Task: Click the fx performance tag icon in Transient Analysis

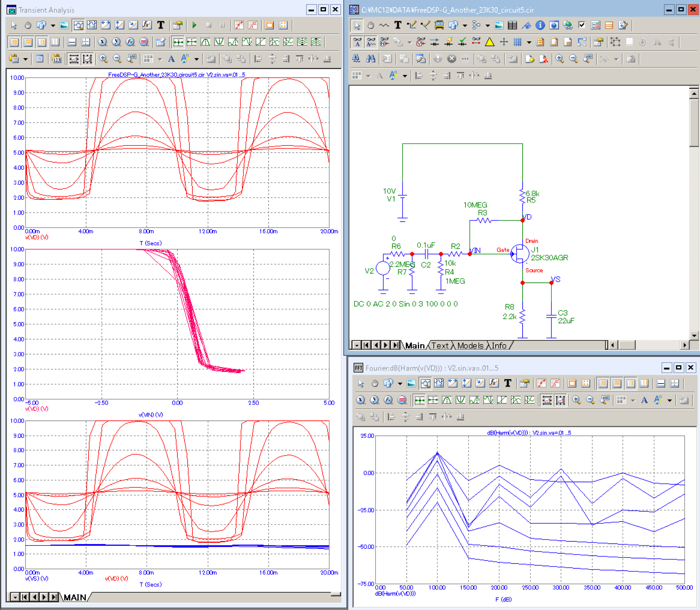Action: coord(147,25)
